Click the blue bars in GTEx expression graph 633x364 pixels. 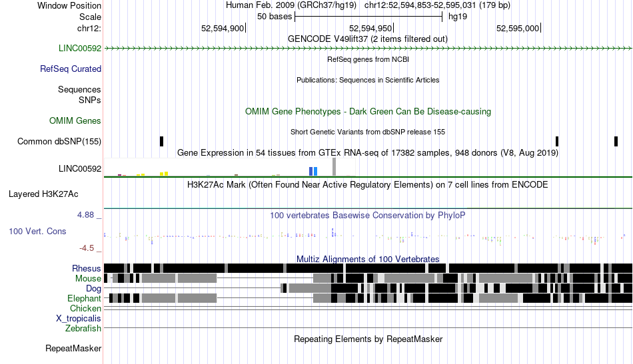pyautogui.click(x=313, y=171)
